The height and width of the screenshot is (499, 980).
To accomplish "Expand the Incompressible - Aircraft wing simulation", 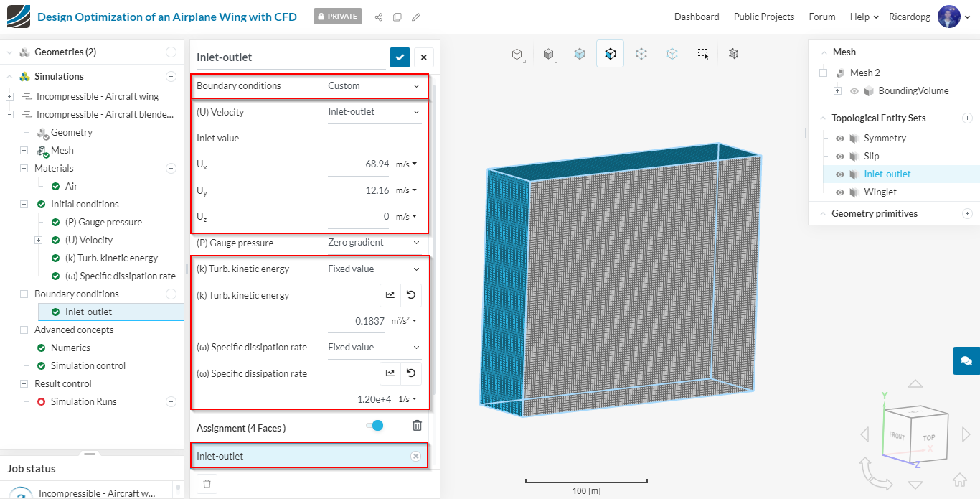I will [x=9, y=96].
